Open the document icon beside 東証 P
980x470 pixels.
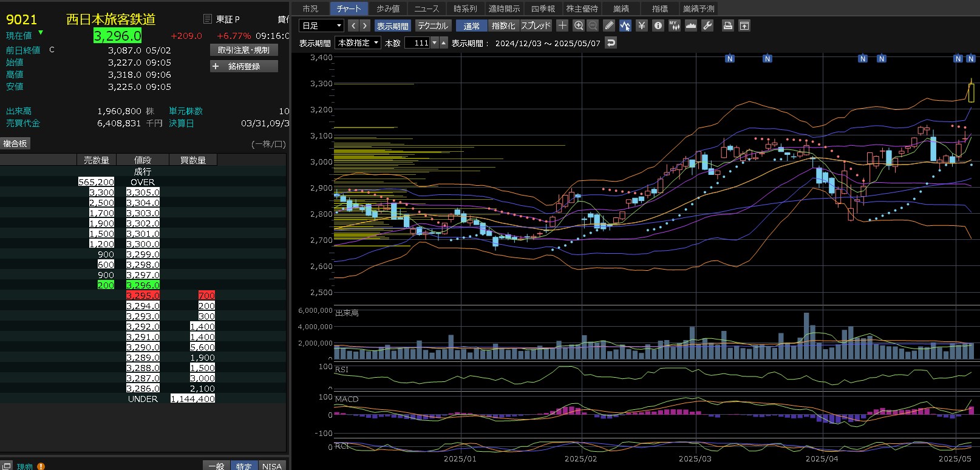click(x=208, y=19)
